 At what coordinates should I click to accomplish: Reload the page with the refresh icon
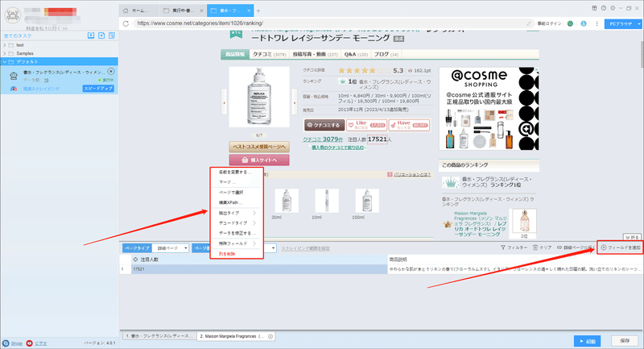pyautogui.click(x=126, y=23)
